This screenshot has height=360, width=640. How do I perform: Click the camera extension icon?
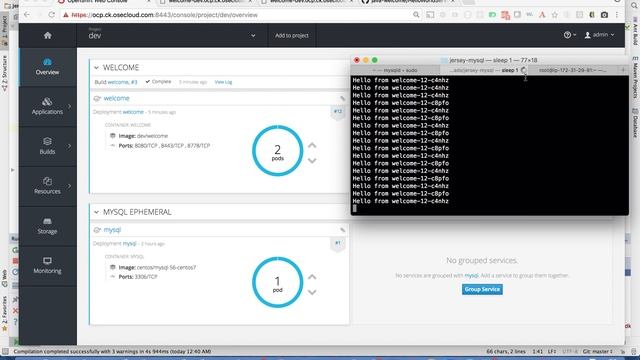tap(604, 15)
